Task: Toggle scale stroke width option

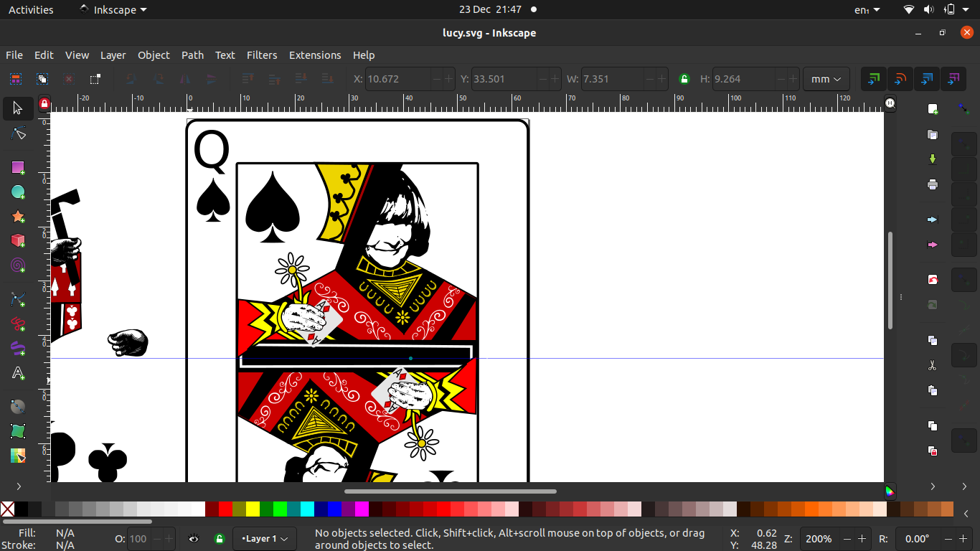Action: (x=874, y=79)
